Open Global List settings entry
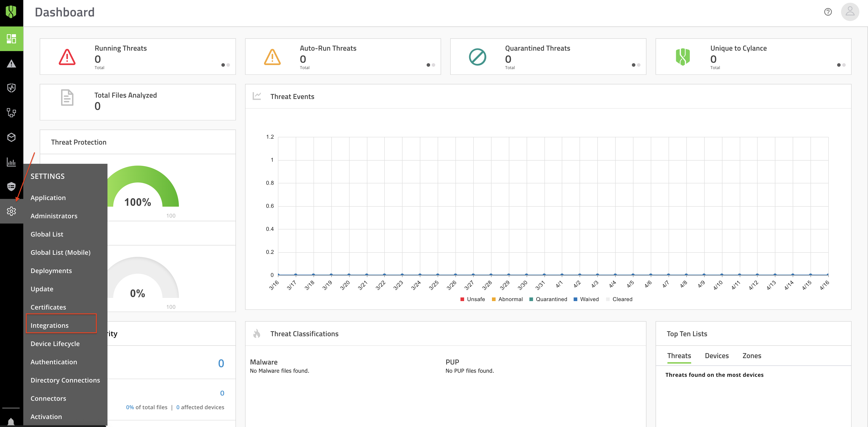The height and width of the screenshot is (427, 868). 47,234
